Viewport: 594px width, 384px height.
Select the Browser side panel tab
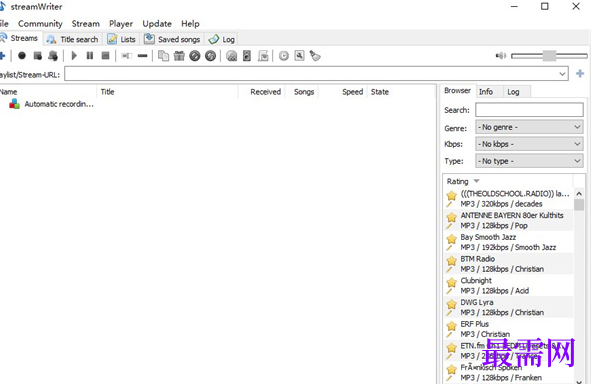tap(457, 91)
